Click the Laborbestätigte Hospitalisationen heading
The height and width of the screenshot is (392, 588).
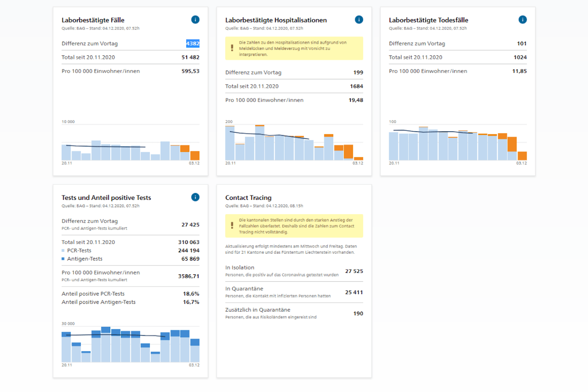276,20
